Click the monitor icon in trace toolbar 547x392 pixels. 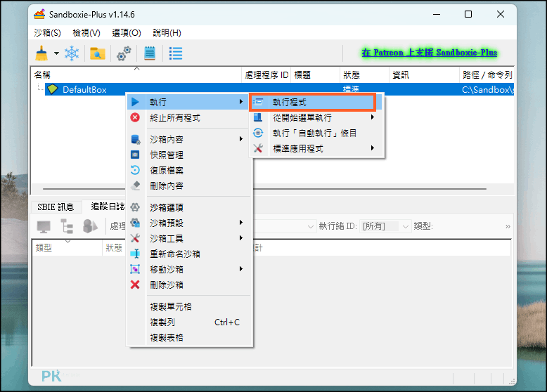44,226
